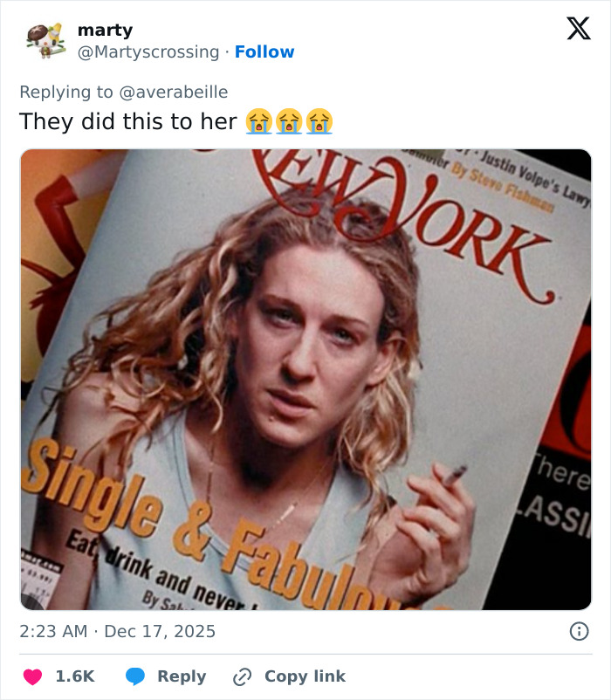
Task: Click the Reply text label
Action: 181,676
